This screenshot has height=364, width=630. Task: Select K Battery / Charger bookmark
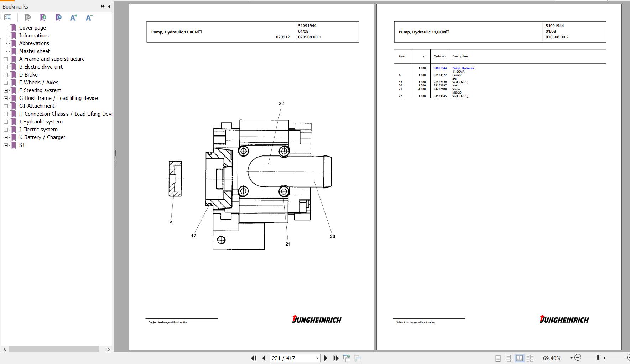click(x=42, y=137)
